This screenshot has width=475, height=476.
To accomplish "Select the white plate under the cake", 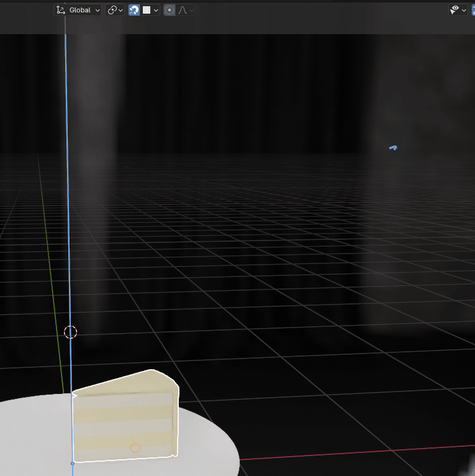I will click(x=205, y=447).
